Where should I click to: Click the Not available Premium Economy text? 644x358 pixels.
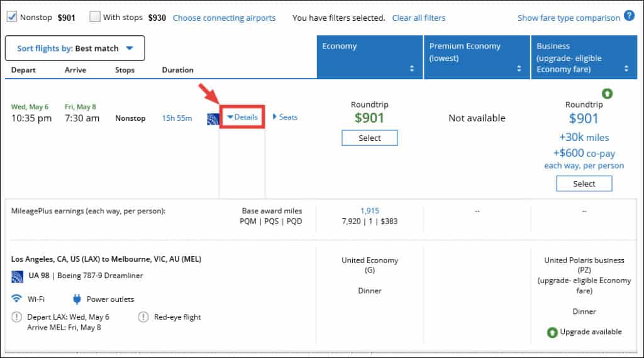click(x=477, y=118)
